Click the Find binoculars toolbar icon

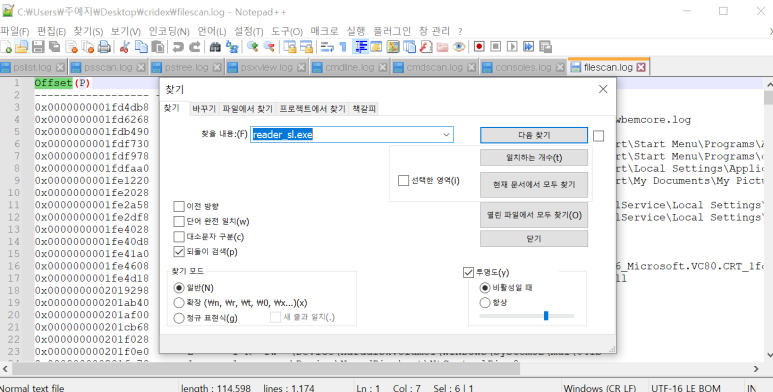click(215, 47)
